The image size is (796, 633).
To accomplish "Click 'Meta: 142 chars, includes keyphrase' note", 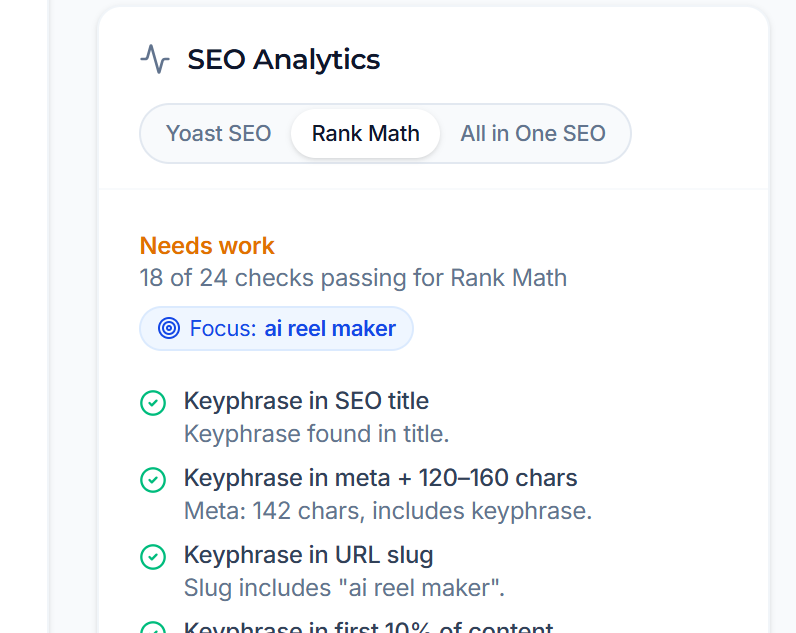I will tap(388, 511).
